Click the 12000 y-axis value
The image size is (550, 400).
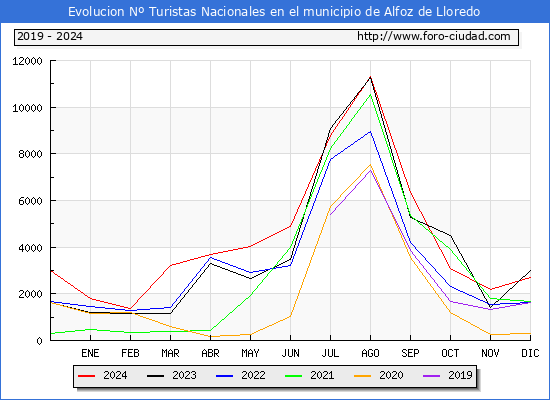[27, 61]
